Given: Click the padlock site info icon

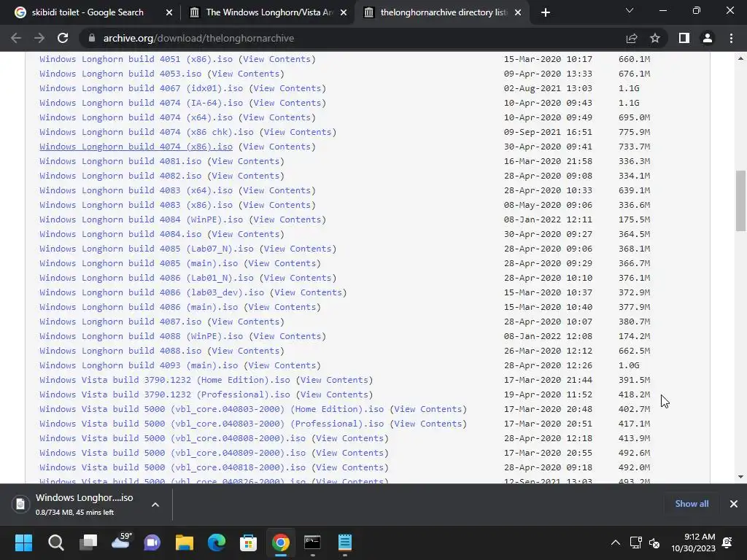Looking at the screenshot, I should pos(92,38).
